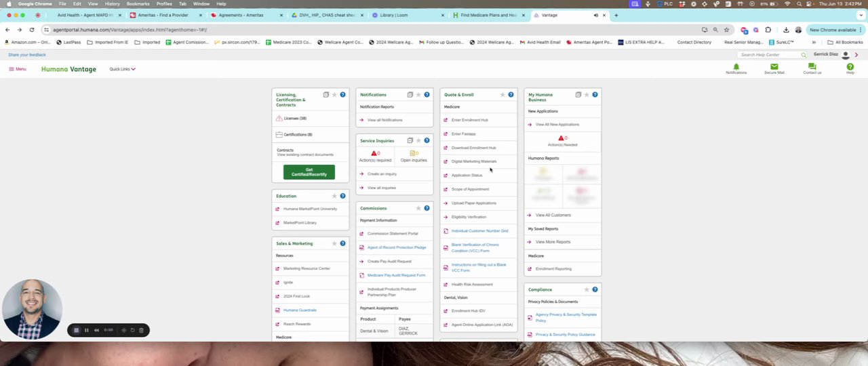Click the Search Help Center field
This screenshot has height=366, width=868.
pos(769,55)
